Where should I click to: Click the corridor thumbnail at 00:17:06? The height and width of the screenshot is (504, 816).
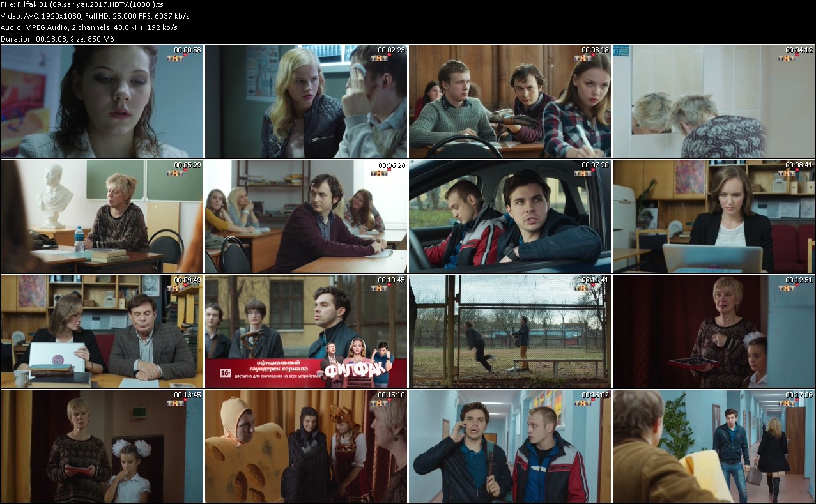pos(714,446)
